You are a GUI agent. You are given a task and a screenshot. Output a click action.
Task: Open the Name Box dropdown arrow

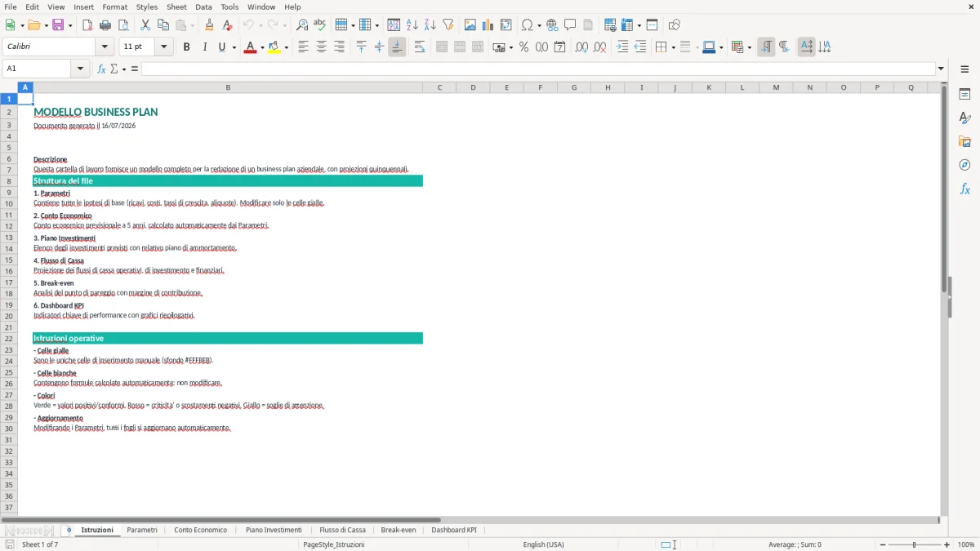pyautogui.click(x=81, y=69)
